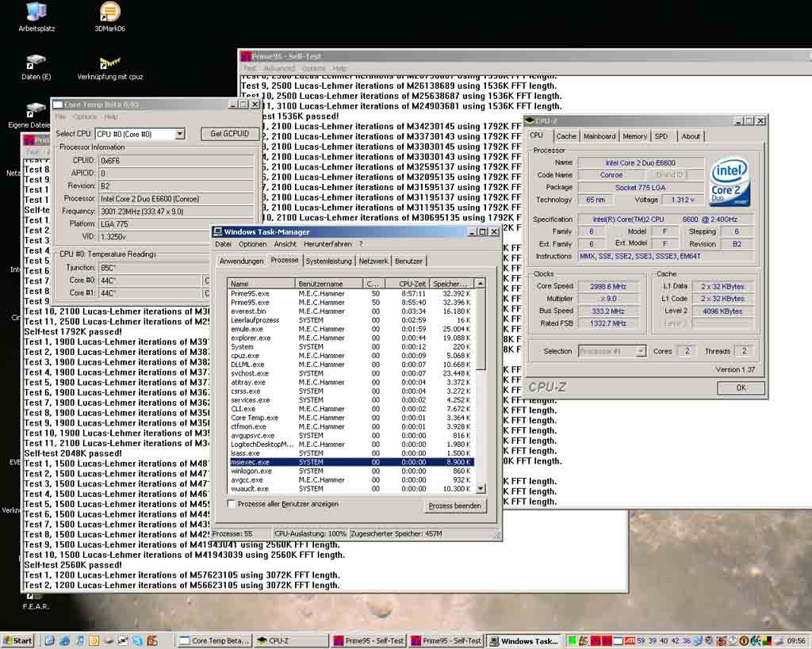The image size is (812, 649).
Task: Click the Get GCPUID button in Core Temp
Action: tap(229, 134)
